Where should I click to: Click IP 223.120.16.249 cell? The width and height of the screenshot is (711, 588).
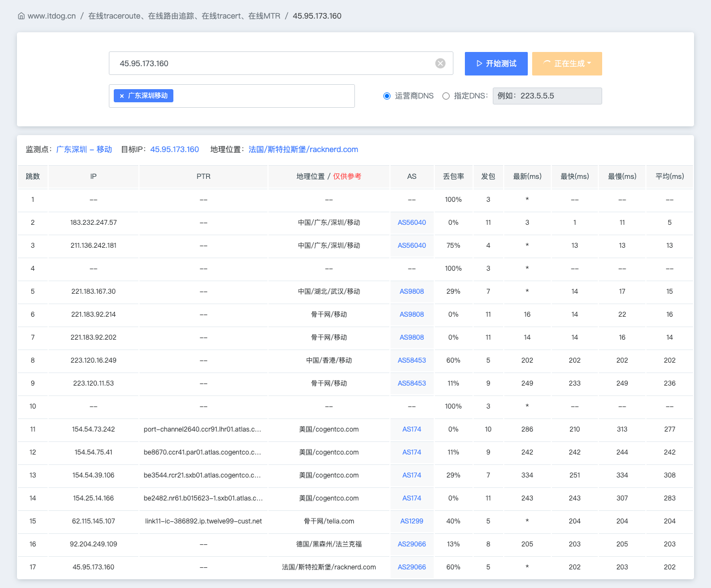coord(94,360)
